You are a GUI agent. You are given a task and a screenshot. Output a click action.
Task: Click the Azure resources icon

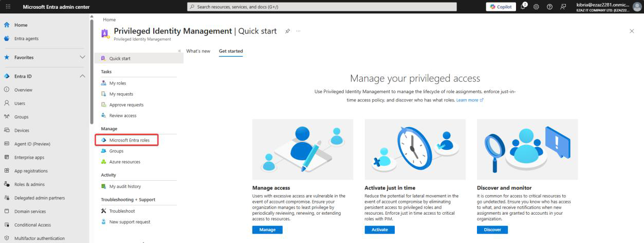pyautogui.click(x=104, y=162)
